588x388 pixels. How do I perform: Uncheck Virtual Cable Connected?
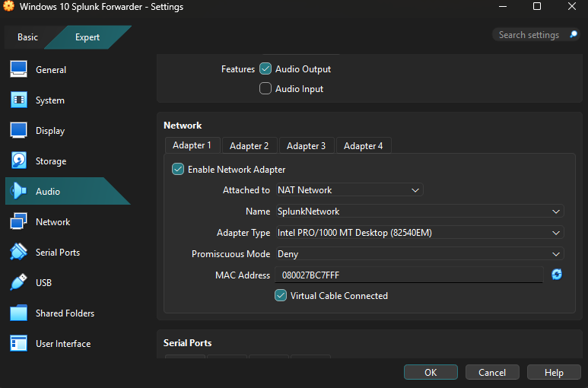(x=281, y=295)
